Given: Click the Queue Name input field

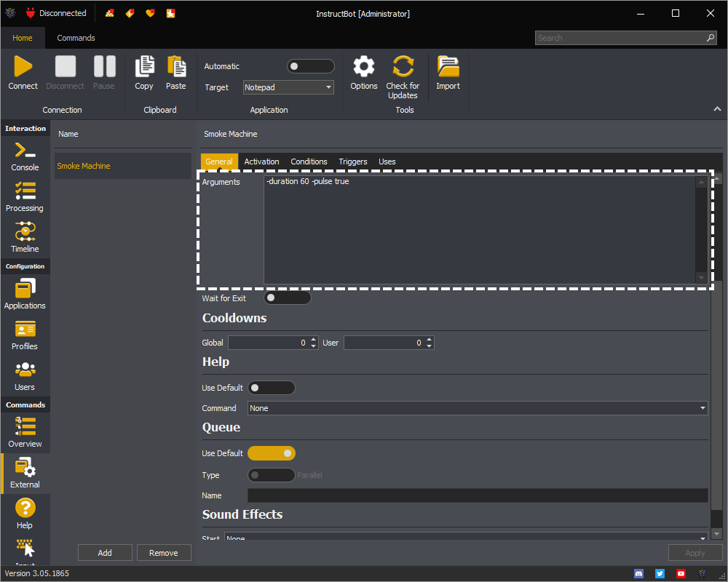Looking at the screenshot, I should point(478,495).
